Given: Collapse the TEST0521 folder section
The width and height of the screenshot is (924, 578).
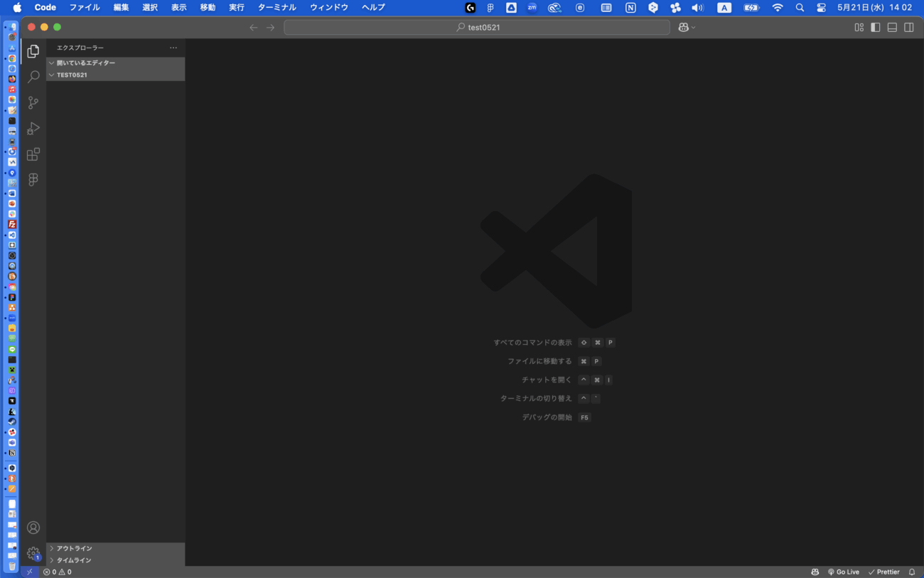Looking at the screenshot, I should point(72,75).
